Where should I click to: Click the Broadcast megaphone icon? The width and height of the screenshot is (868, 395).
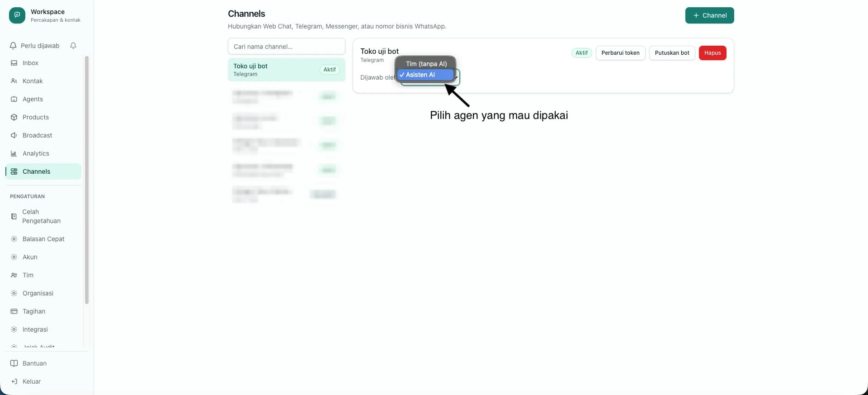pos(14,135)
